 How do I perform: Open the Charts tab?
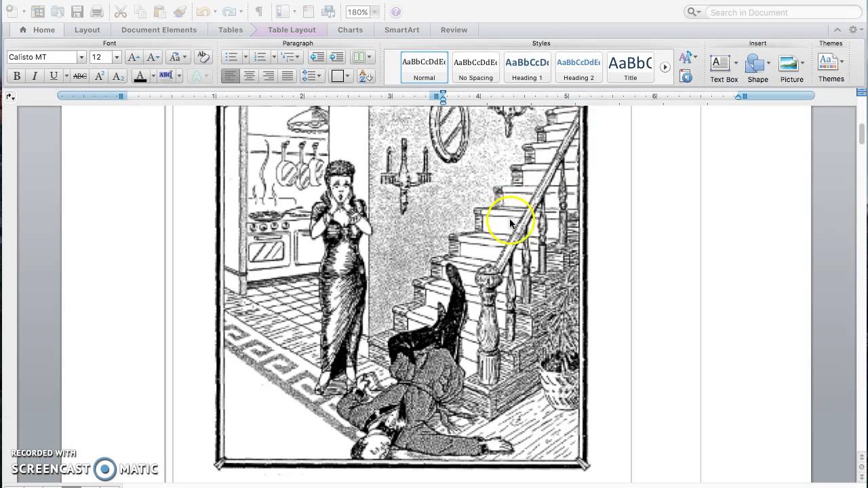350,30
